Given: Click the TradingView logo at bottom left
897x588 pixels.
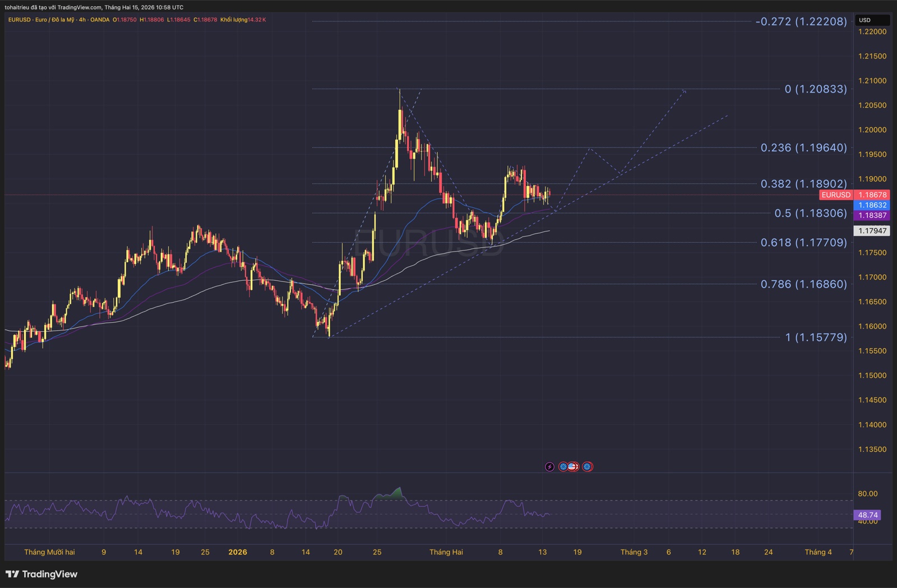Looking at the screenshot, I should [x=41, y=574].
